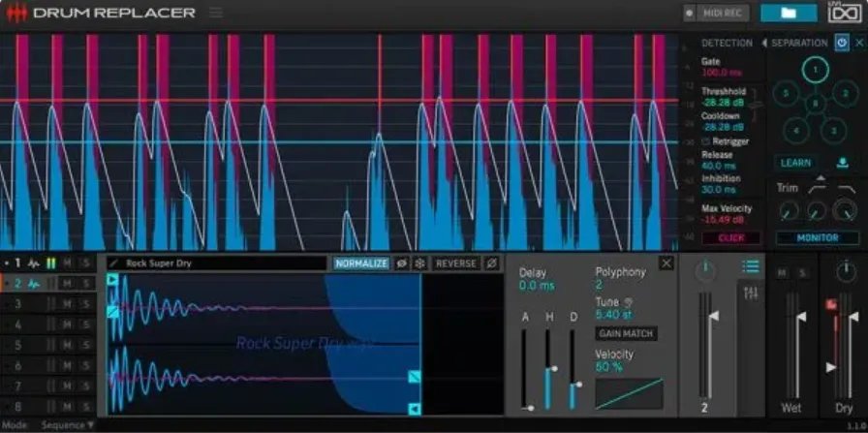This screenshot has height=433, width=868.
Task: Click the fade-in handle below the start marker
Action: tap(112, 312)
